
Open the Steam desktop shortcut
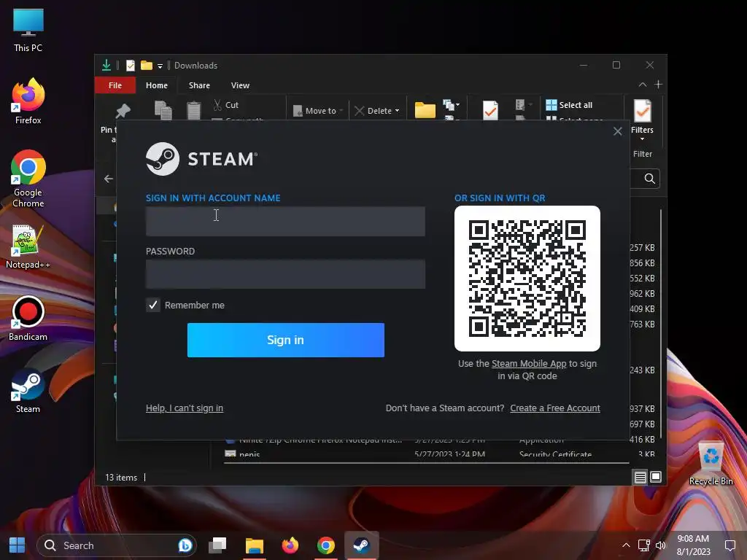tap(28, 391)
